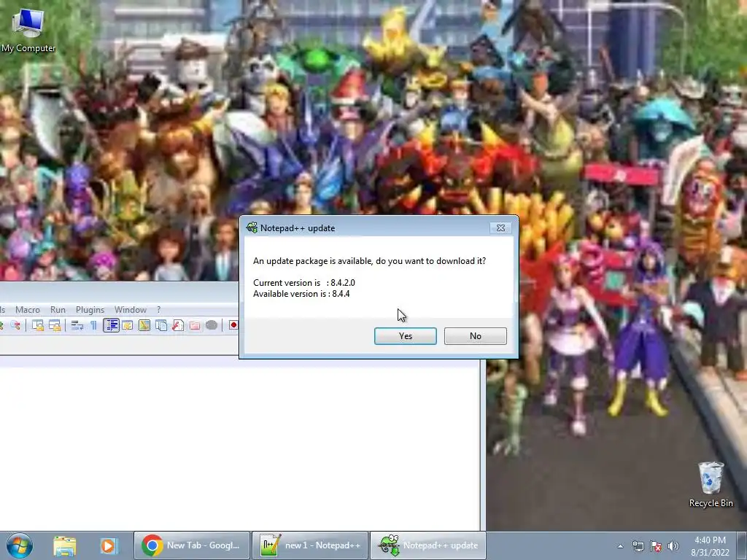Select the My Computer desktop icon
747x560 pixels.
[x=28, y=31]
